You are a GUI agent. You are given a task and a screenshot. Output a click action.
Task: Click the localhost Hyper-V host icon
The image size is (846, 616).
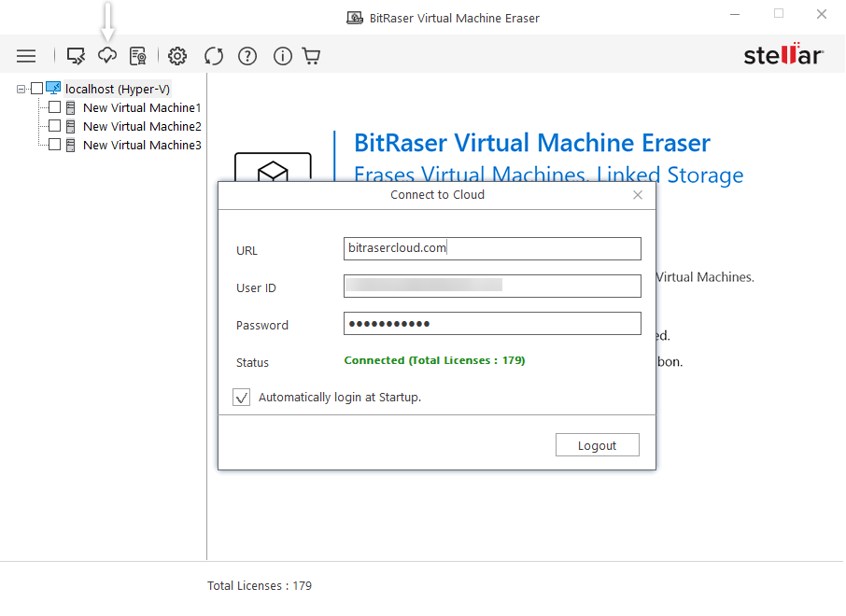pyautogui.click(x=53, y=88)
